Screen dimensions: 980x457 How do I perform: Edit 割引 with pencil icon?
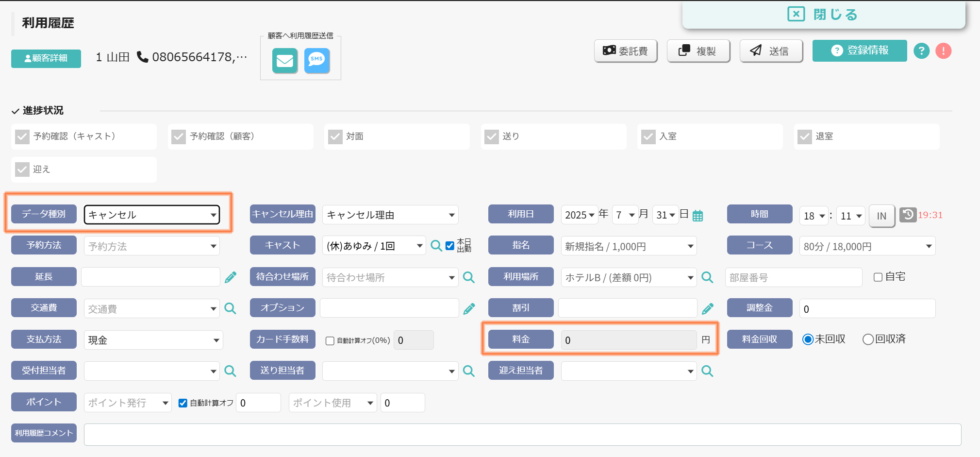[x=708, y=308]
